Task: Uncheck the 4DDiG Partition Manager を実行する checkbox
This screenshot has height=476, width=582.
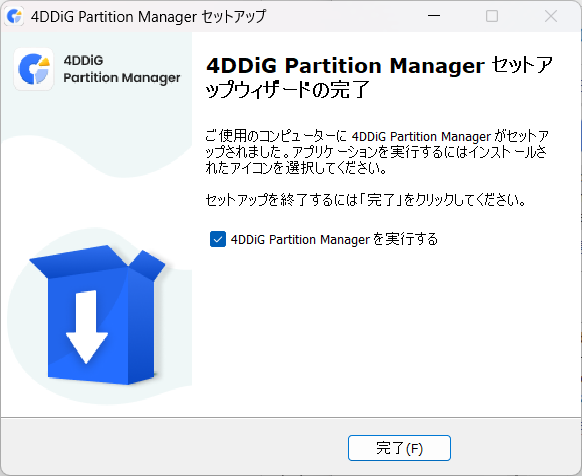Action: point(218,239)
